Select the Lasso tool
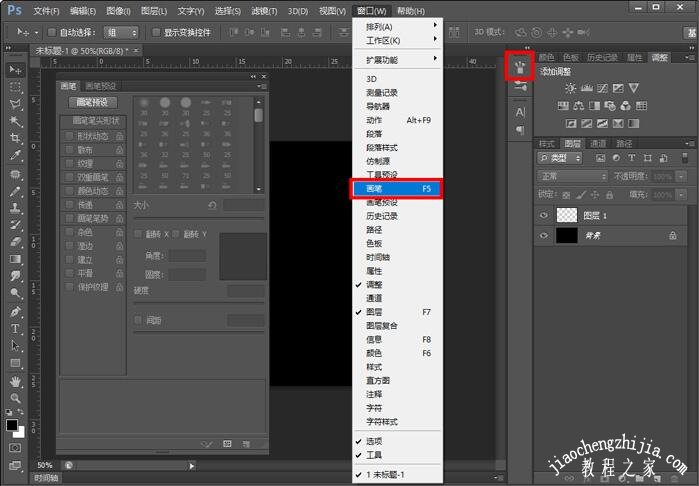 [x=15, y=104]
